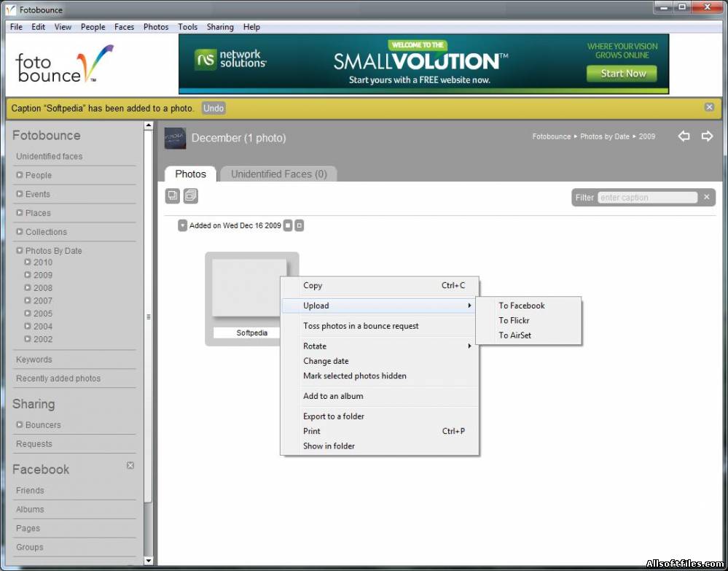Expand the 2010 year node

pos(28,262)
